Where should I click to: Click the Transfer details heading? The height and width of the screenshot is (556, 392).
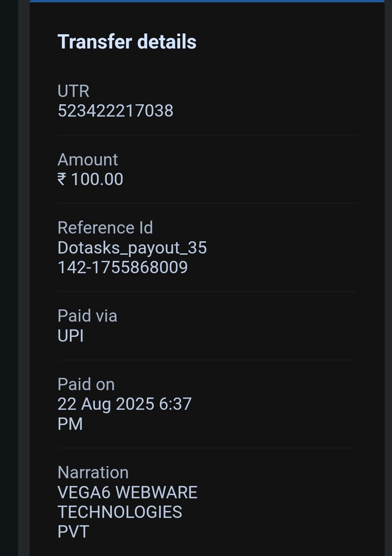[127, 42]
